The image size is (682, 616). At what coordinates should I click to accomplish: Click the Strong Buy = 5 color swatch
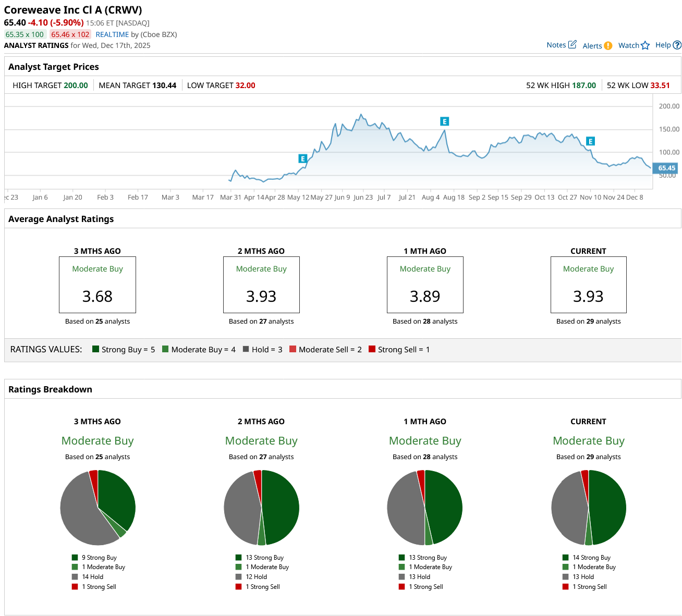pos(95,349)
